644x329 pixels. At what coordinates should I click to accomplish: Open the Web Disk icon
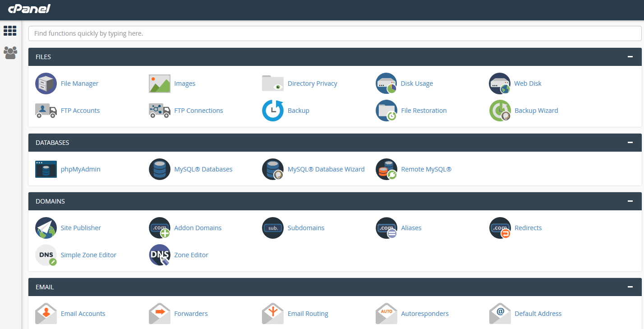tap(500, 83)
